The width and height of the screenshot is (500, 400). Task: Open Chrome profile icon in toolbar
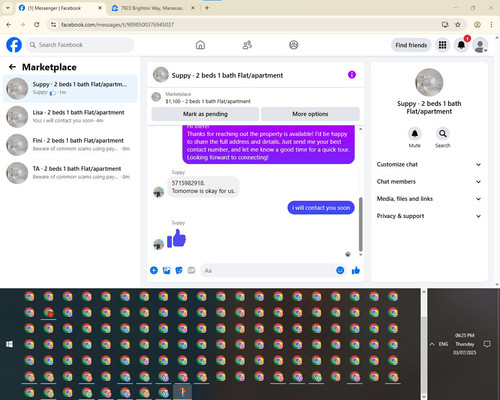477,24
